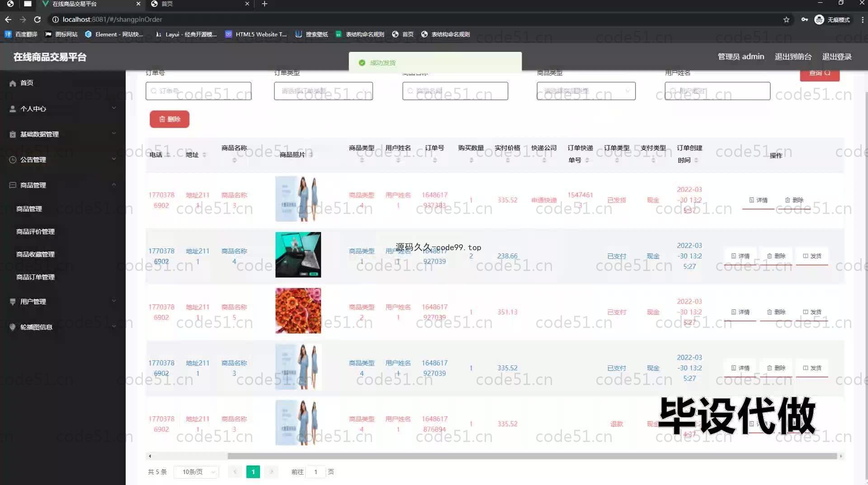Sort by 商品照片 column
868x485 pixels.
click(311, 155)
